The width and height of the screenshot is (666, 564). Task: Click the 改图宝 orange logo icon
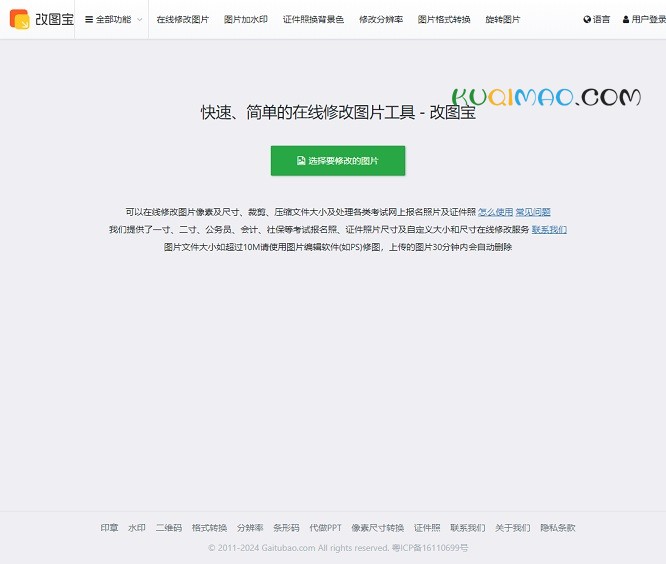tap(20, 19)
